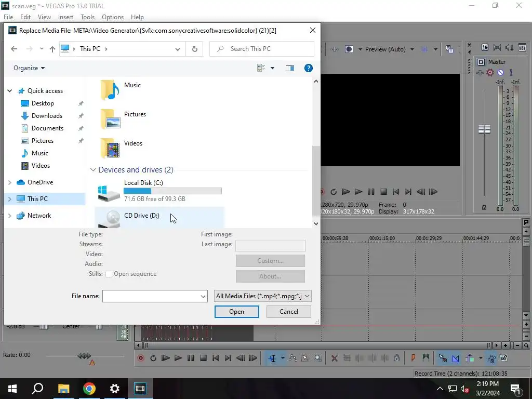
Task: Expand the OneDrive tree node
Action: (x=9, y=182)
